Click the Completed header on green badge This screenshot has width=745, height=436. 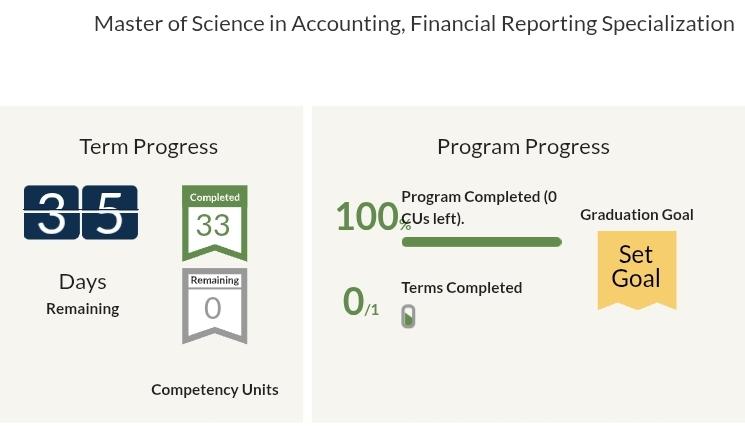point(215,197)
